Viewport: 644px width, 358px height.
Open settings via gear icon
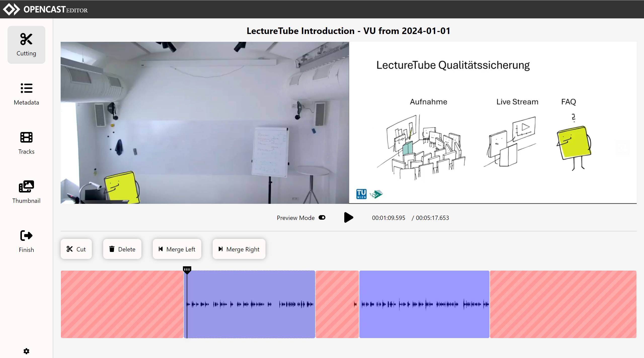coord(26,351)
